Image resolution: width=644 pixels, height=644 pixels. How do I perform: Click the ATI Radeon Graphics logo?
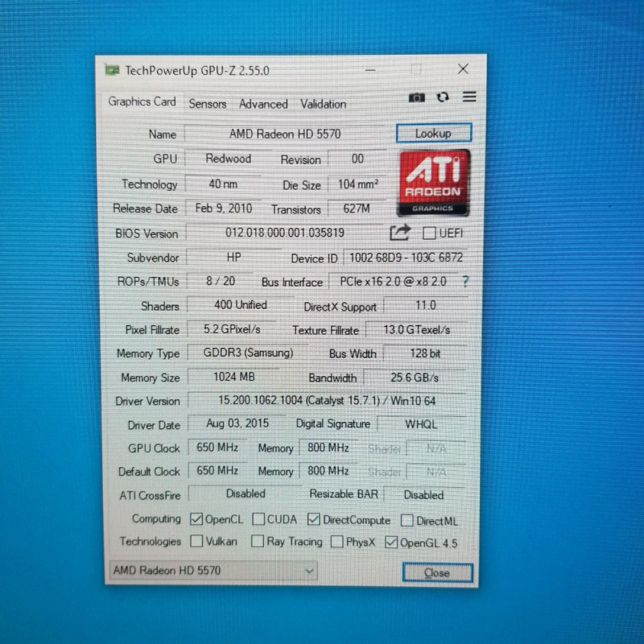click(x=434, y=183)
